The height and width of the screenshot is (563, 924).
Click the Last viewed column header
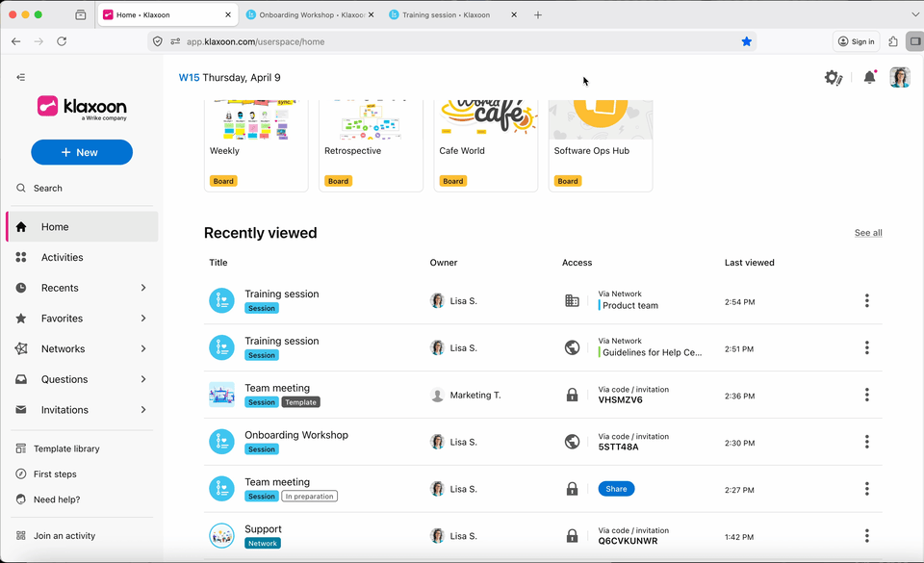pyautogui.click(x=749, y=263)
